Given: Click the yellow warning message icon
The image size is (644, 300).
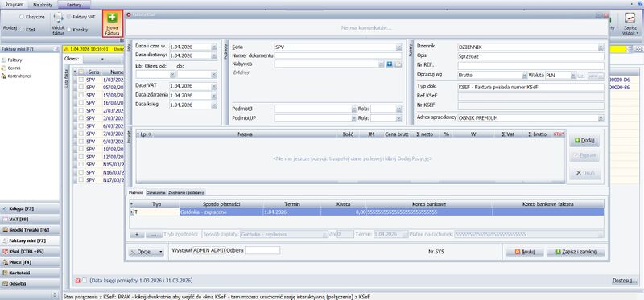Looking at the screenshot, I should 67,49.
